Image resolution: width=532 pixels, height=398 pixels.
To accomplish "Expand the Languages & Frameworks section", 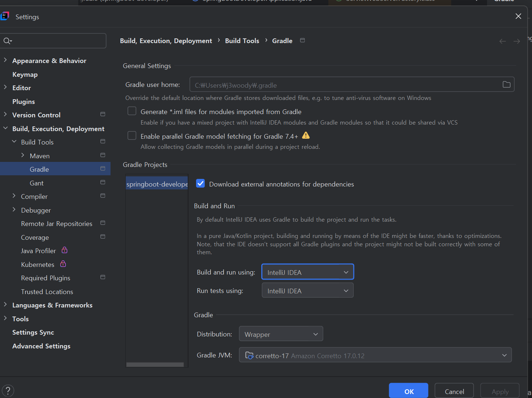I will tap(5, 305).
